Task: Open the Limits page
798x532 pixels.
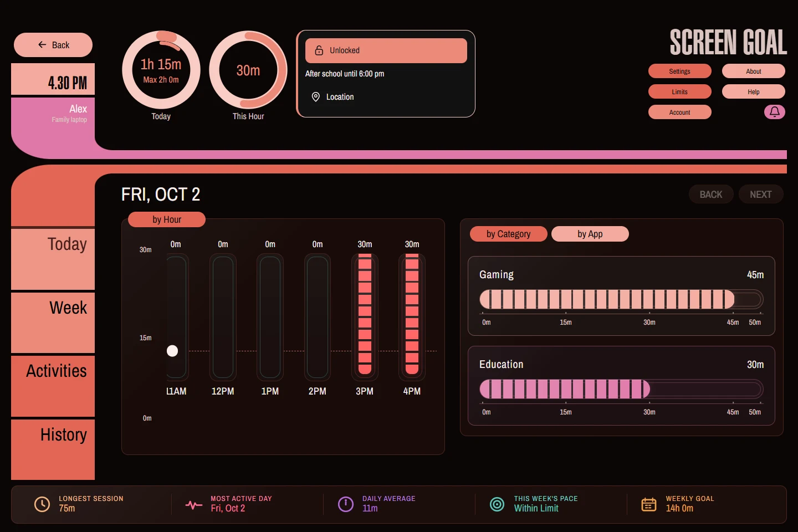Action: pos(680,91)
